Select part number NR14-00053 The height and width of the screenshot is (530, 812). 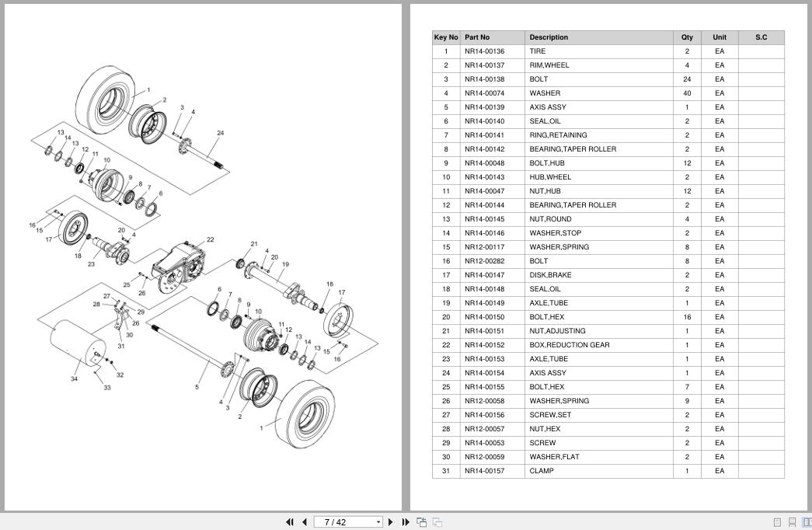[x=484, y=443]
